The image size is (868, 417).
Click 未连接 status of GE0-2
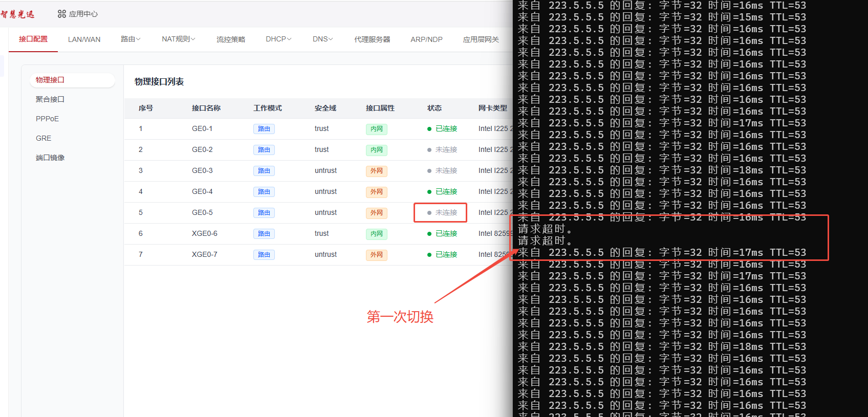[x=442, y=149]
